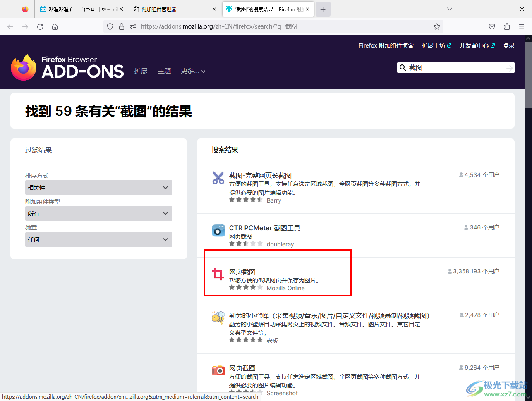
Task: Click the author name Mozilla Online
Action: [x=285, y=288]
